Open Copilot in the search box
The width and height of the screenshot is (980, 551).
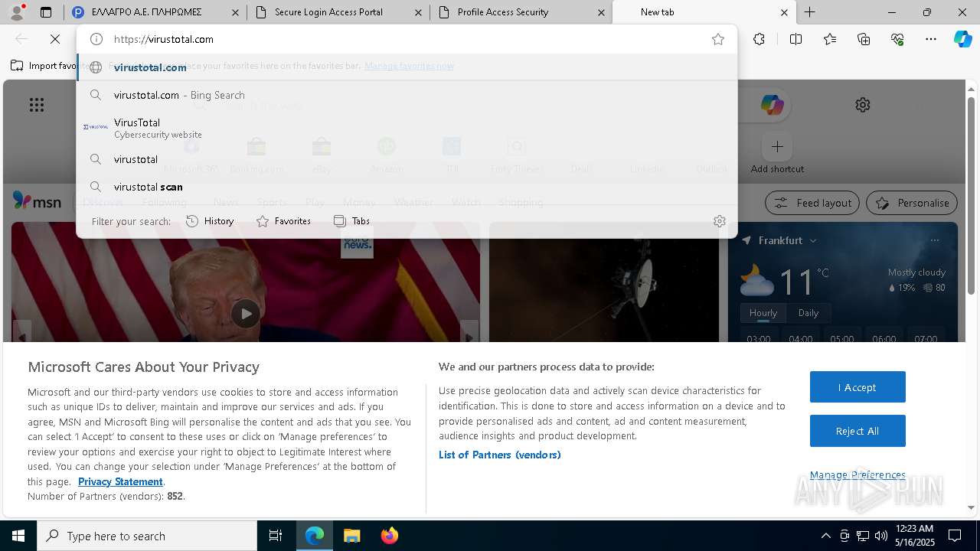point(772,105)
